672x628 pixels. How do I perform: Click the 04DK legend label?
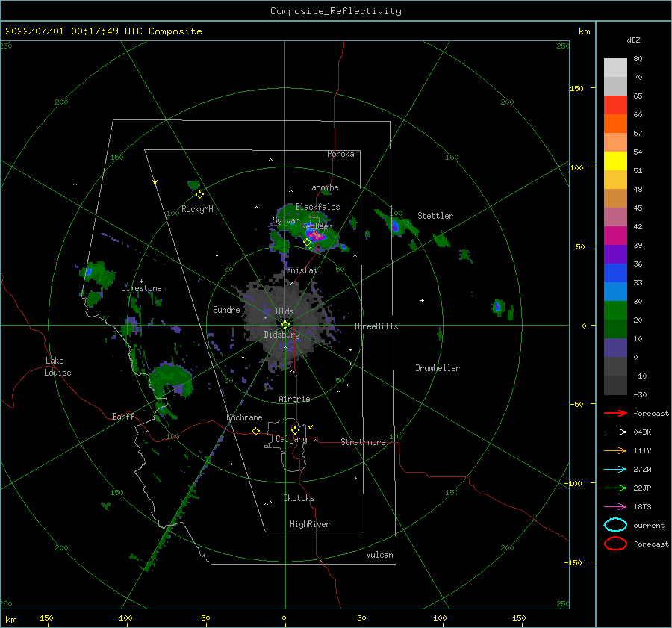point(642,432)
